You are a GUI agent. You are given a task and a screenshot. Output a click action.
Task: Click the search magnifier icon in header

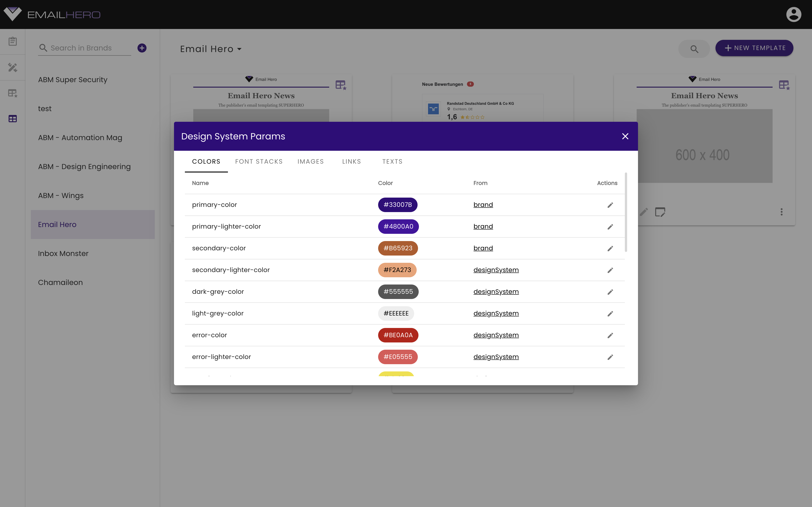(694, 48)
